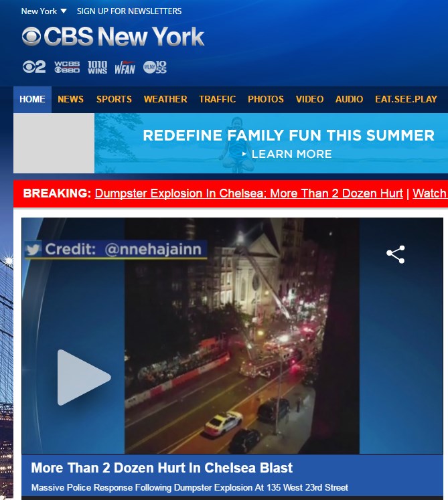Expand the New York city dropdown
Image resolution: width=448 pixels, height=500 pixels.
click(44, 11)
